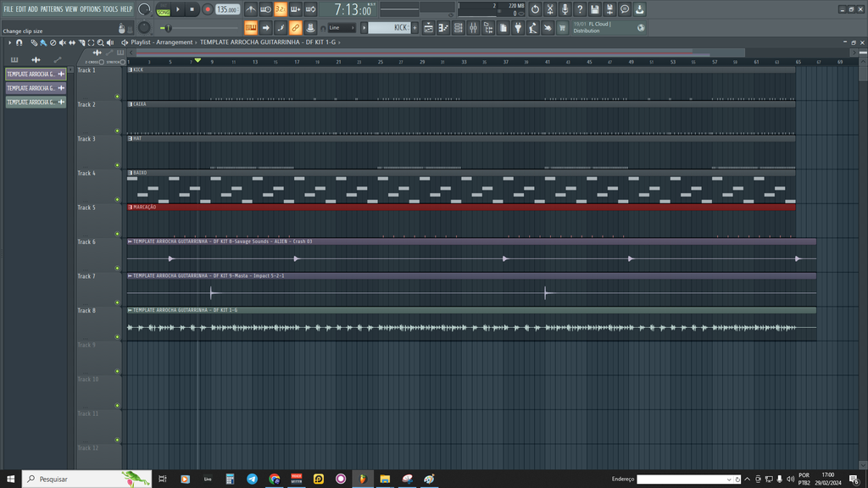Toggle auto scrolling arrow button

pos(265,28)
